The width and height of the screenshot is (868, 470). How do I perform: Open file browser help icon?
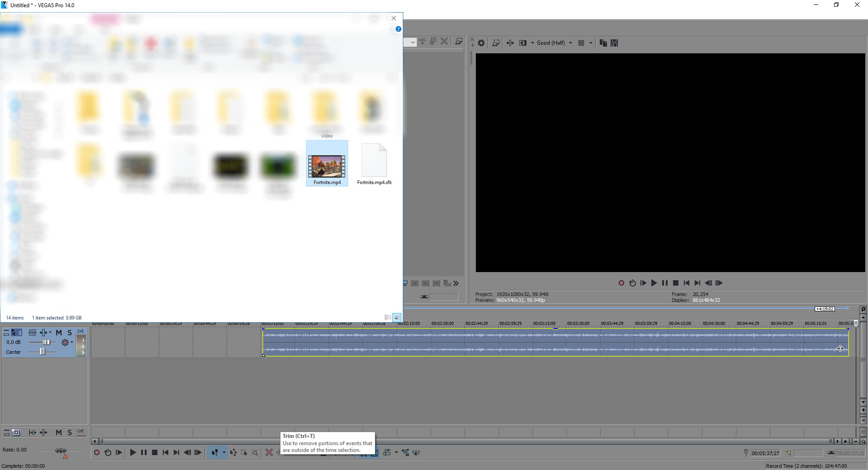[398, 29]
